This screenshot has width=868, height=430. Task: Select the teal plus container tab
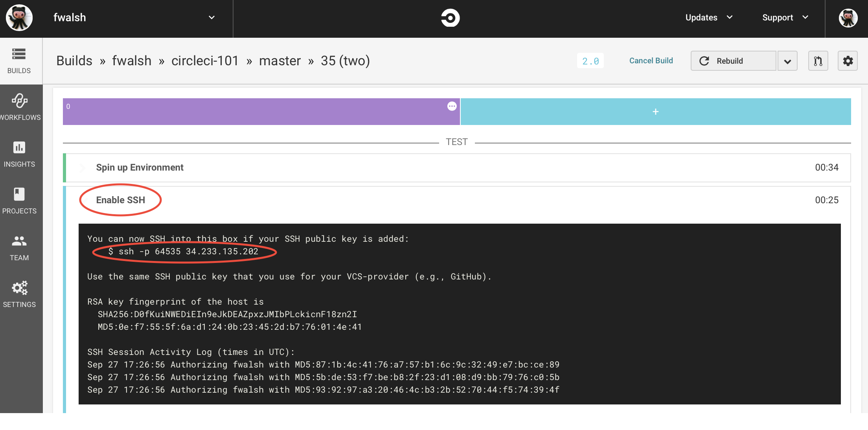[655, 112]
